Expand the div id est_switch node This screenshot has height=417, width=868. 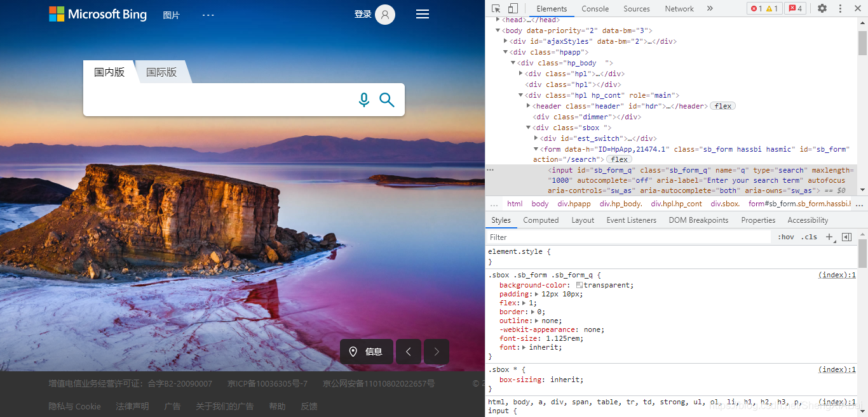click(x=536, y=138)
